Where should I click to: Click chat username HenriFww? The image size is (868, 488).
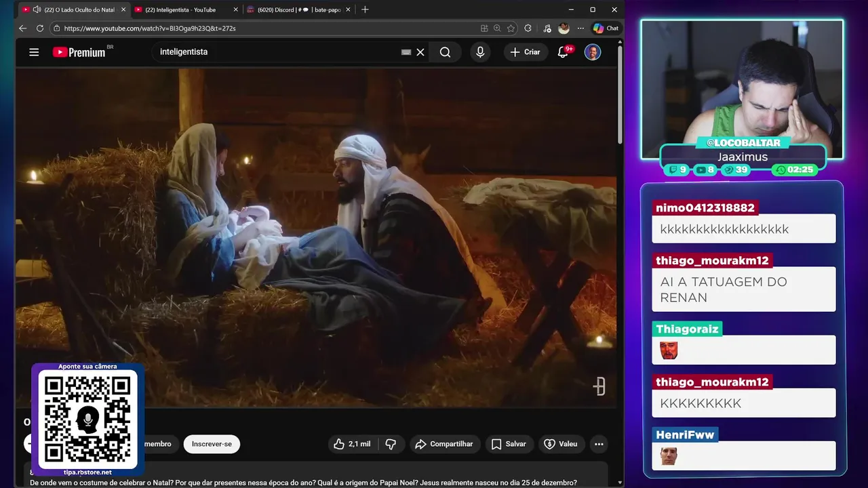685,434
